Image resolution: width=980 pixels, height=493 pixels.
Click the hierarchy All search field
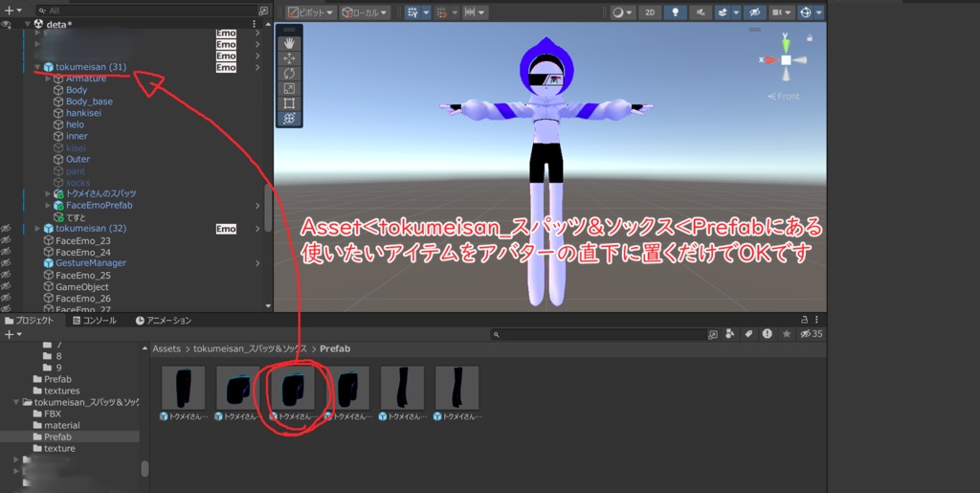(x=146, y=11)
